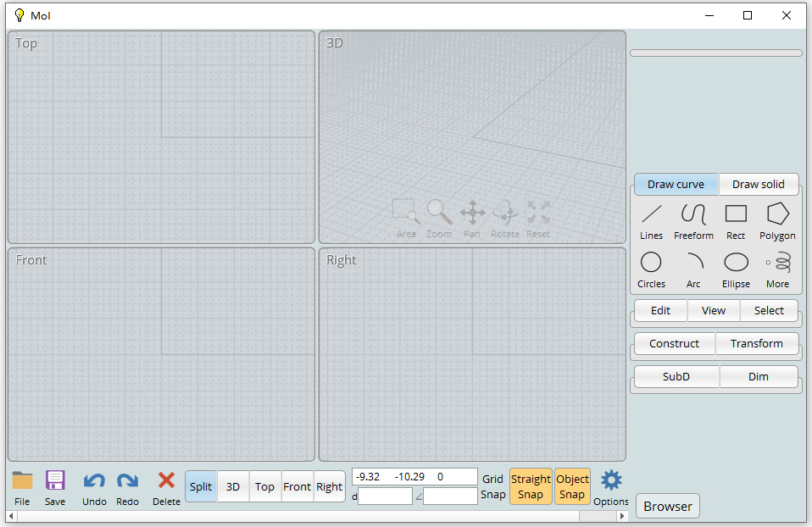This screenshot has height=527, width=812.
Task: Choose the Arc drawing tool
Action: [693, 269]
